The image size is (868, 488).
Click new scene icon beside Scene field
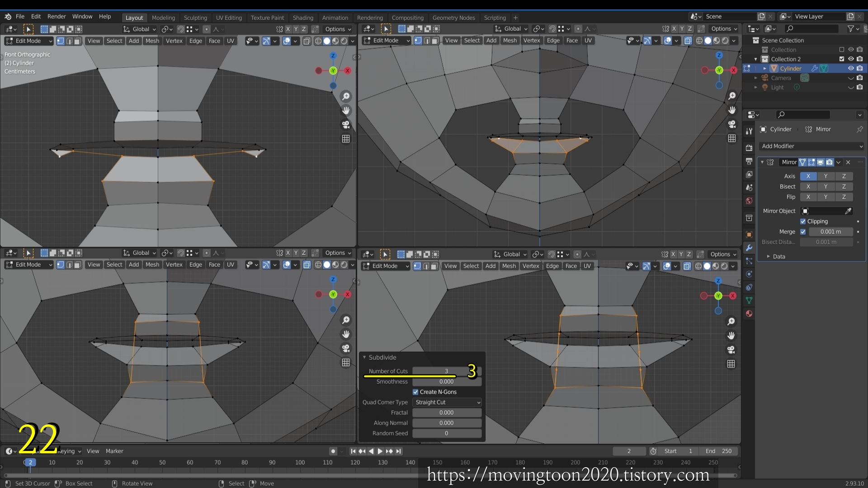(761, 16)
